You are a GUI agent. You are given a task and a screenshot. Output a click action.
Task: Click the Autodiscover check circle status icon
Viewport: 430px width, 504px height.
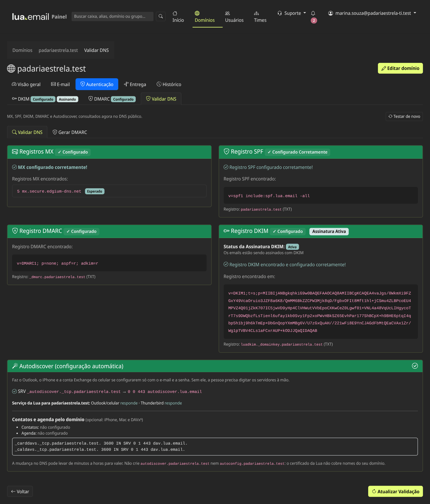pyautogui.click(x=415, y=366)
